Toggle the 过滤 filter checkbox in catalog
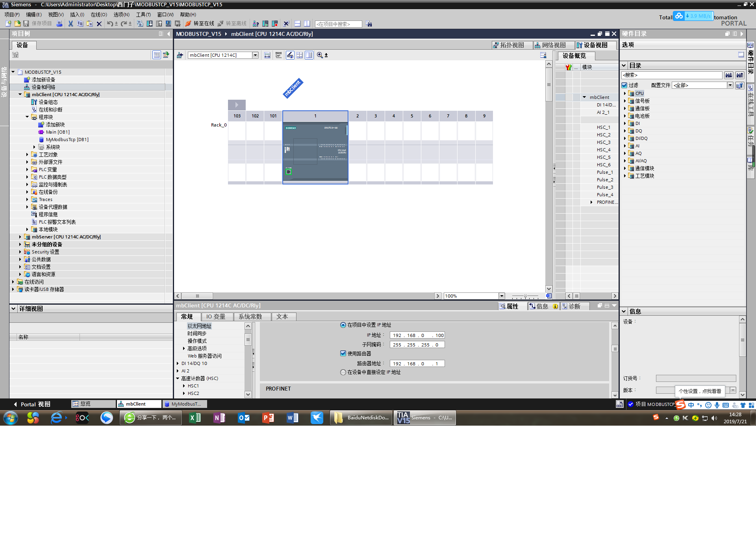756x536 pixels. pos(624,85)
